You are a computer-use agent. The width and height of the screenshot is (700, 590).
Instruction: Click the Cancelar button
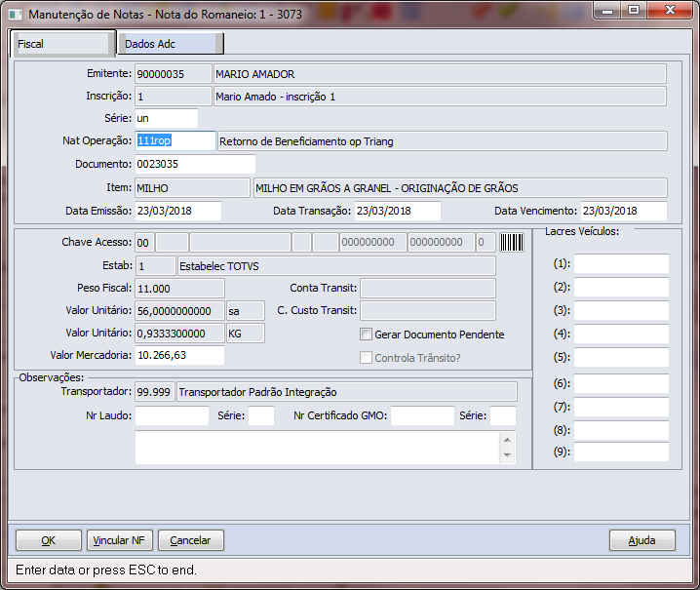[191, 540]
